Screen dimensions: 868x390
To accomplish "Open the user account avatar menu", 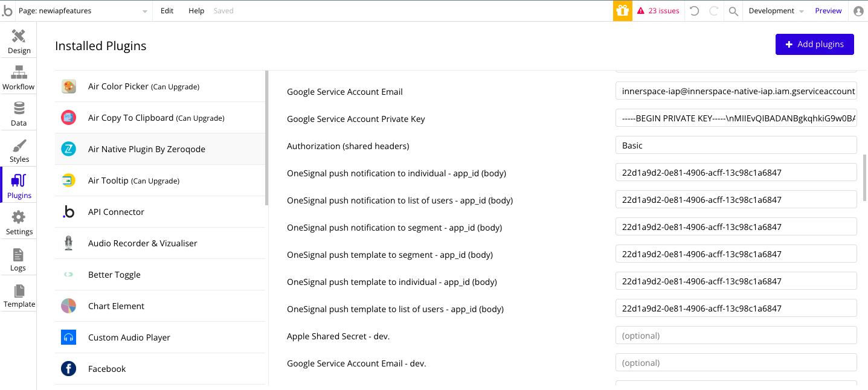I will pos(858,11).
